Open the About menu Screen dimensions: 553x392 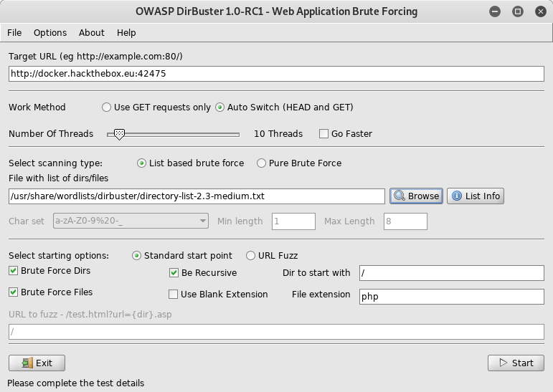(x=92, y=33)
